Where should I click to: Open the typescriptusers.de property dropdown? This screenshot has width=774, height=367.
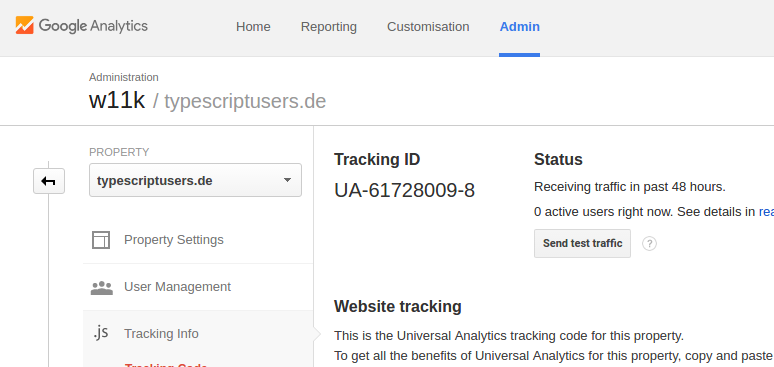(195, 180)
